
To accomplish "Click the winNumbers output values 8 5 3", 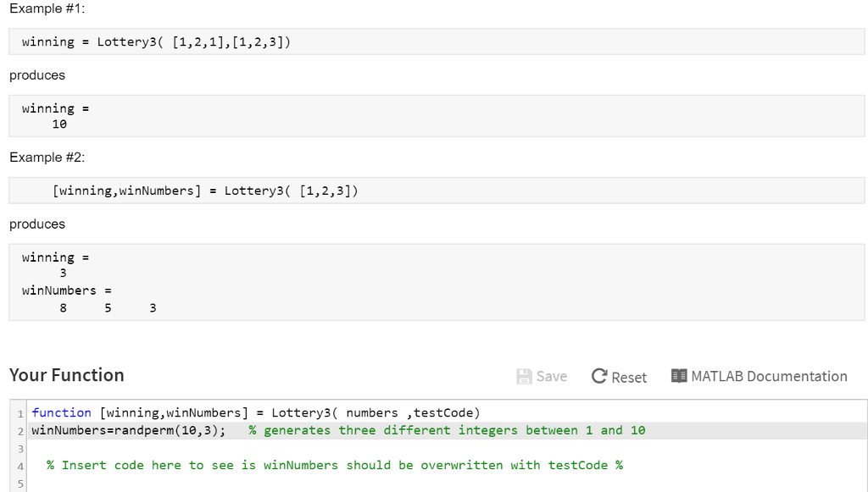I will (x=108, y=308).
